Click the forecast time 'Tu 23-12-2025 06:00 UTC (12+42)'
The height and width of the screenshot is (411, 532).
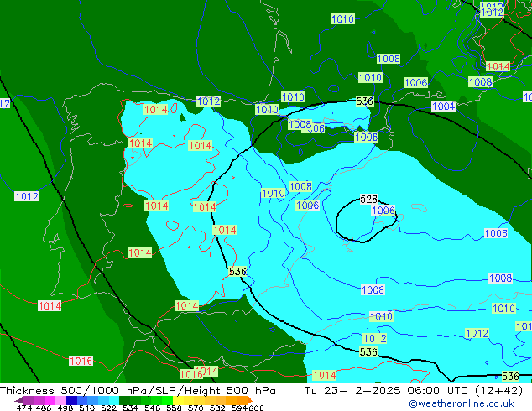(414, 391)
